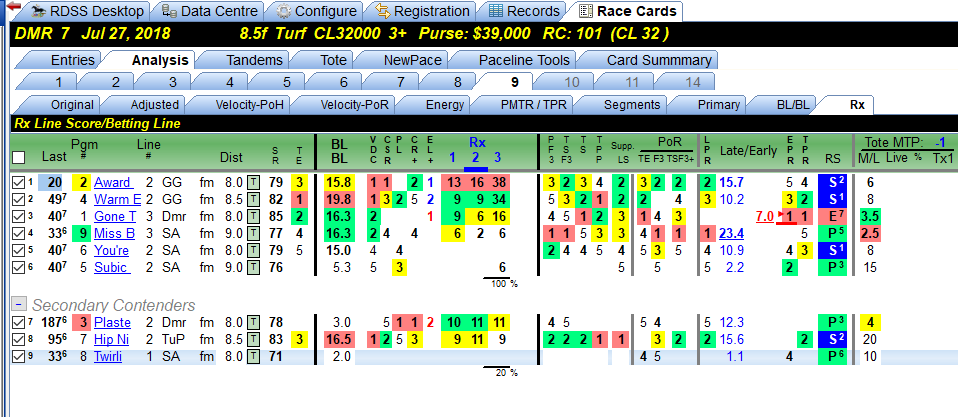Uncheck the Miss B row checkbox

(x=19, y=233)
